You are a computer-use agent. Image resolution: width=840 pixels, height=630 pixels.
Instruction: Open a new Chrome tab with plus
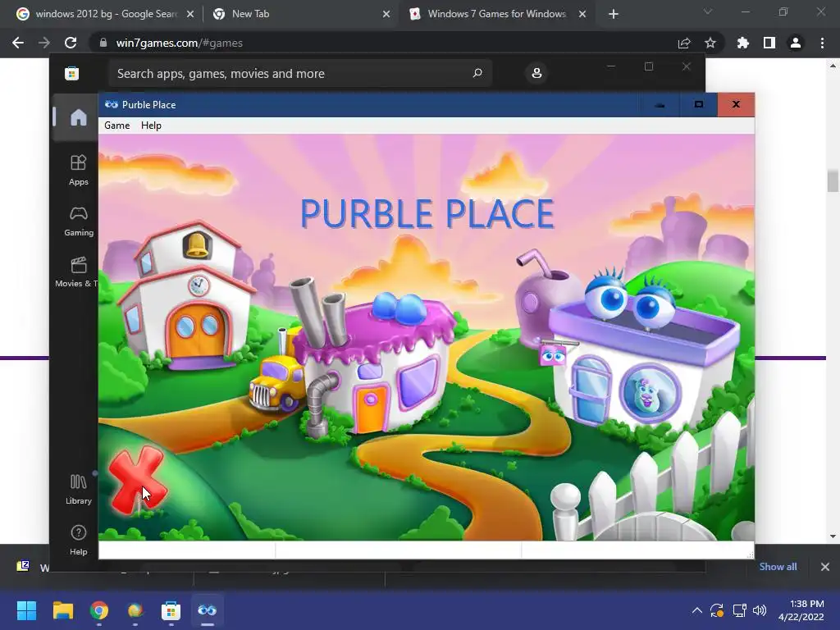614,14
